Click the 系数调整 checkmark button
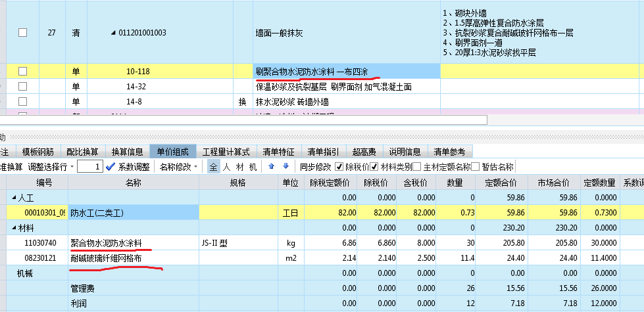This screenshot has height=312, width=644. (x=128, y=167)
